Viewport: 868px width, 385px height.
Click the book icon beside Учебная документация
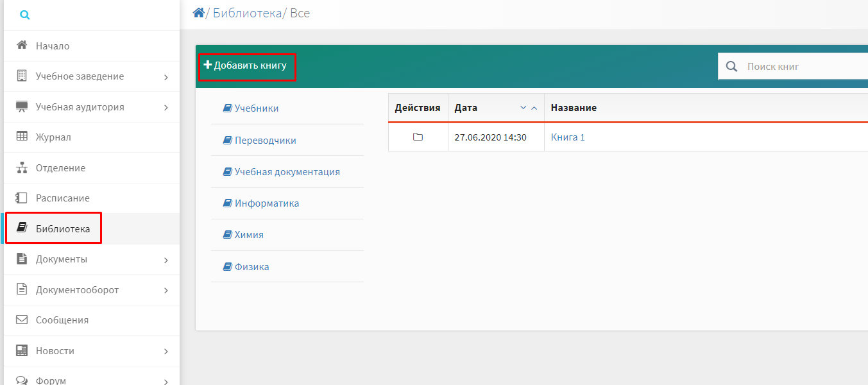(227, 171)
